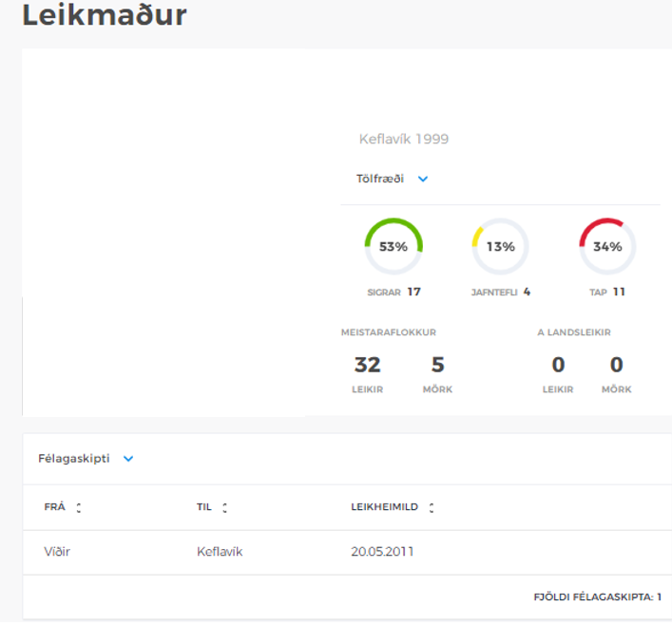Click the TIL column header
The width and height of the screenshot is (672, 625).
click(204, 507)
